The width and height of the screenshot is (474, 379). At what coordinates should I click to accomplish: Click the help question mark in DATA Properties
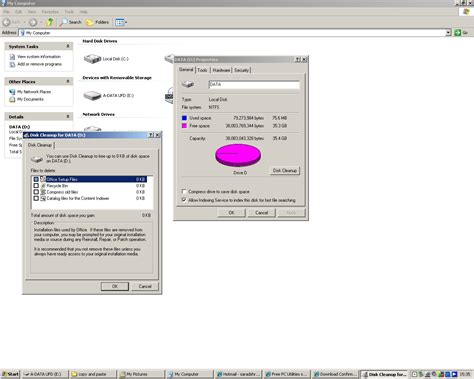pyautogui.click(x=298, y=60)
